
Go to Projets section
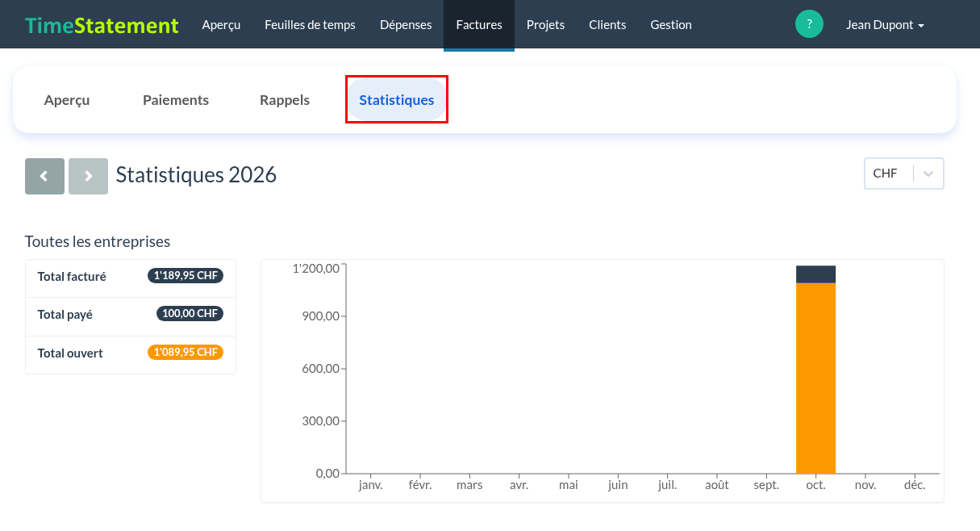(545, 25)
